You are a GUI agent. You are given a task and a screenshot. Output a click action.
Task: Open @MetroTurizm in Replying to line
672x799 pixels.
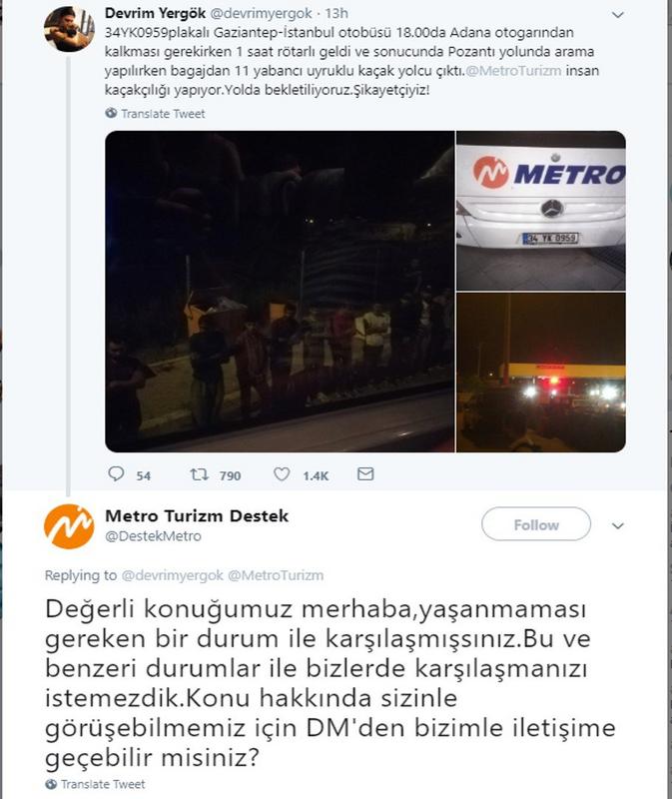(x=276, y=575)
